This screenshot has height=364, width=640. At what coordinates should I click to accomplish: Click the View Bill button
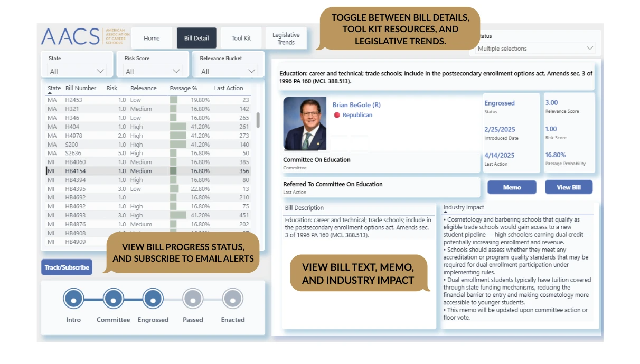click(569, 187)
